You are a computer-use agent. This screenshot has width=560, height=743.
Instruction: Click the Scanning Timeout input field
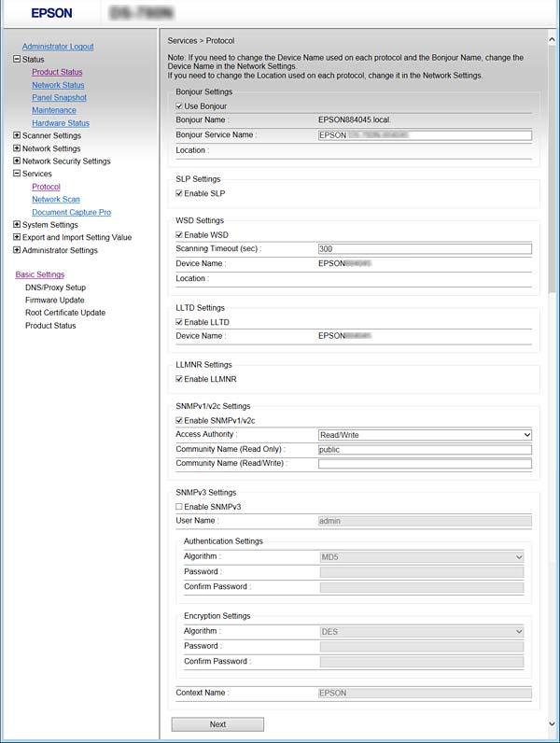pyautogui.click(x=425, y=249)
